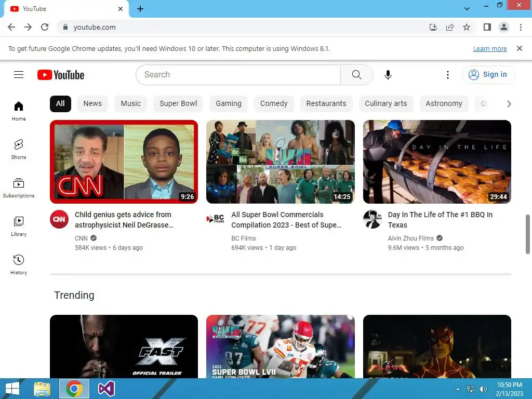Open Library from the sidebar
This screenshot has height=399, width=532.
[19, 227]
